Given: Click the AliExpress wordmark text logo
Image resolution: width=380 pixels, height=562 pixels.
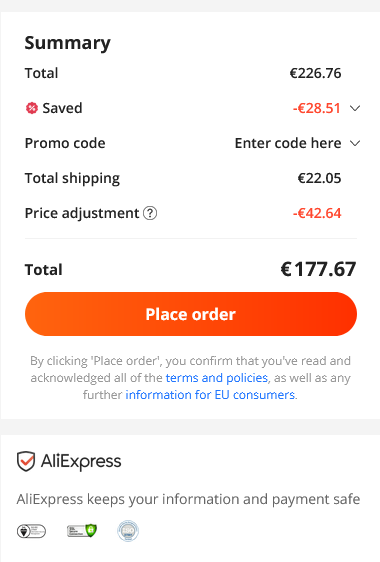Looking at the screenshot, I should pyautogui.click(x=81, y=461).
